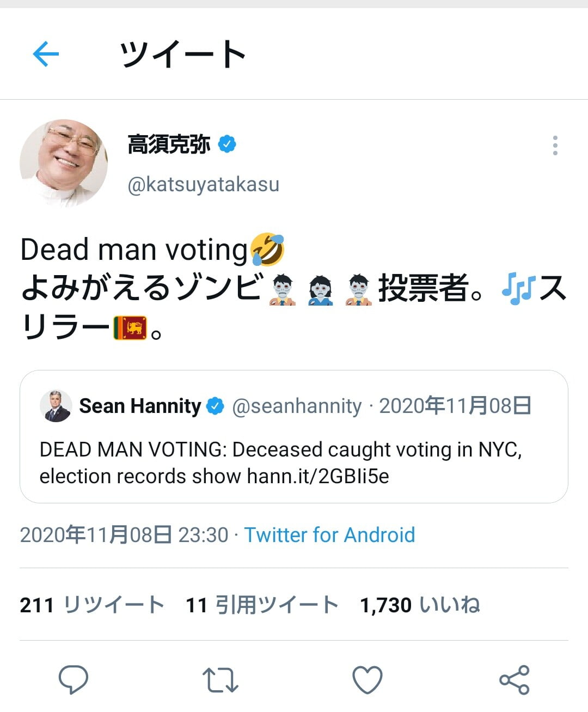
Task: Like the tweet with heart icon
Action: (367, 680)
